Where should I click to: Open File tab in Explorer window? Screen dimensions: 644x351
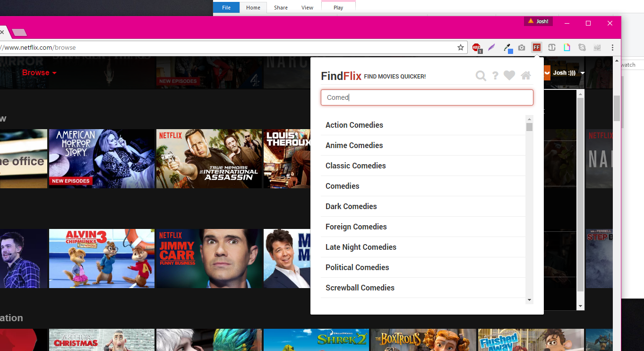click(x=226, y=8)
